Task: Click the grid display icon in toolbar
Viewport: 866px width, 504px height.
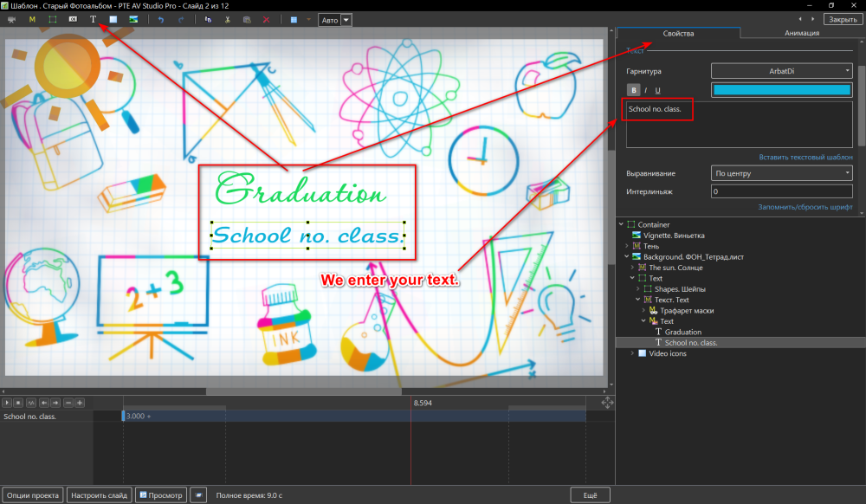Action: coord(294,19)
